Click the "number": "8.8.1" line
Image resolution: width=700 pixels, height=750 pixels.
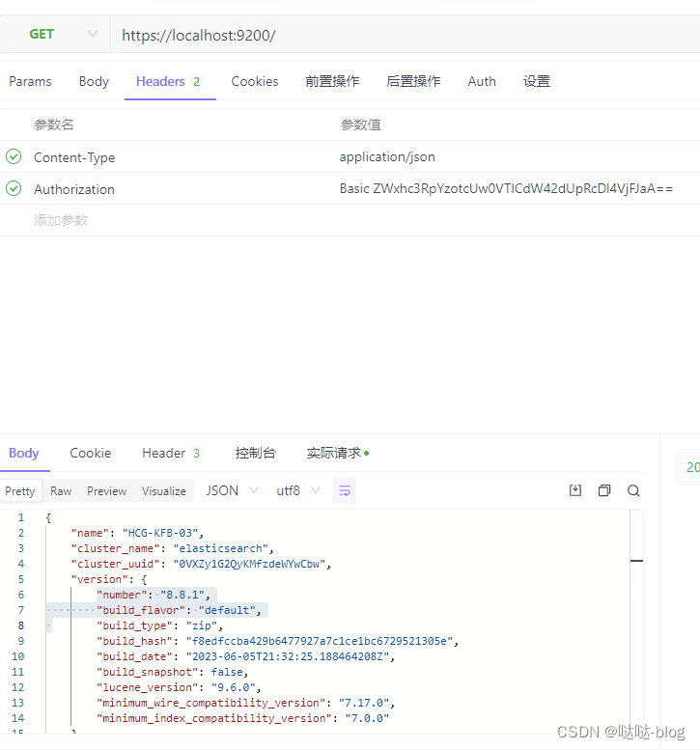click(154, 595)
